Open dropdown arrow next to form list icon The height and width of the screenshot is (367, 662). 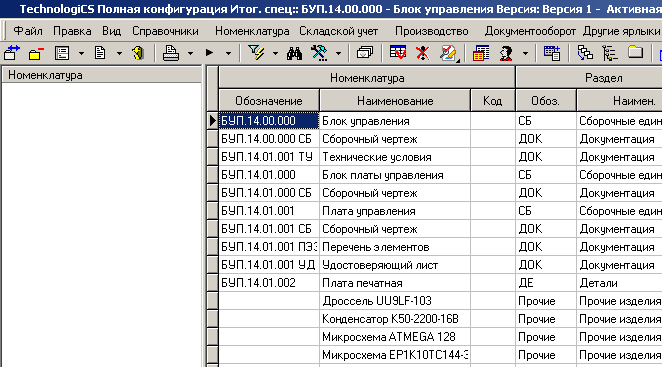[81, 54]
